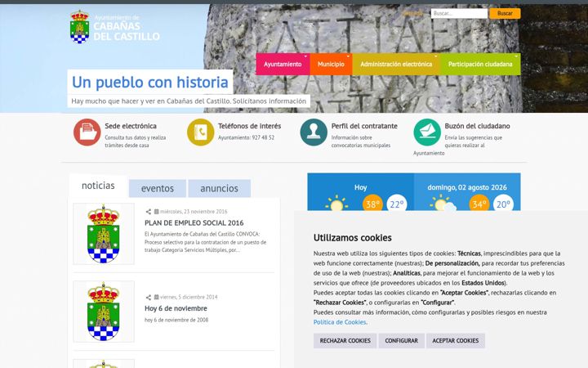This screenshot has height=368, width=588.
Task: Click CONFIGURAR cookies button
Action: pyautogui.click(x=401, y=340)
